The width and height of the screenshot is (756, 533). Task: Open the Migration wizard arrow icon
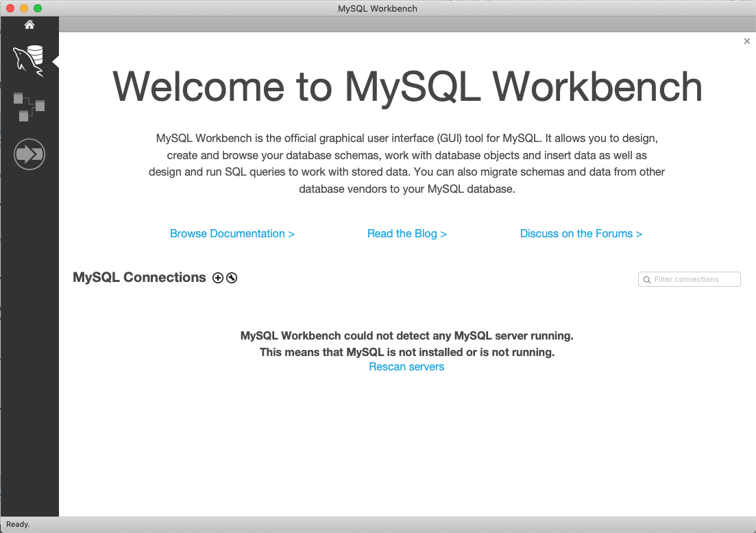[29, 154]
